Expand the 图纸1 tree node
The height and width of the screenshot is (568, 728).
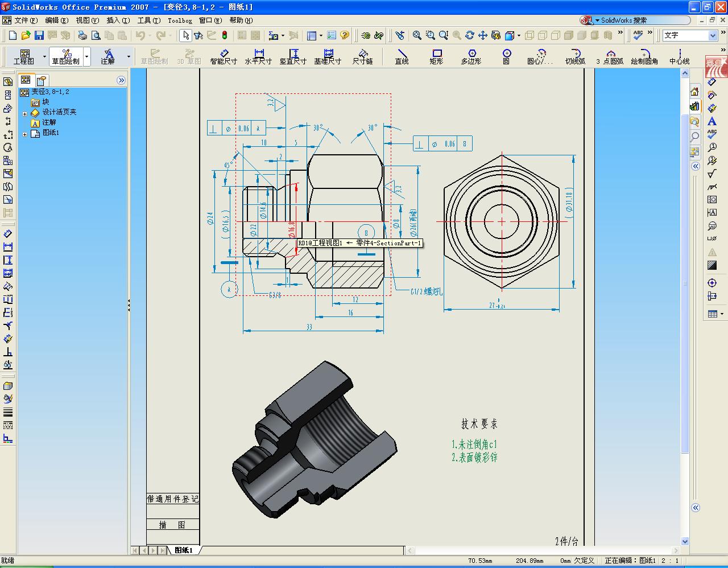[25, 134]
